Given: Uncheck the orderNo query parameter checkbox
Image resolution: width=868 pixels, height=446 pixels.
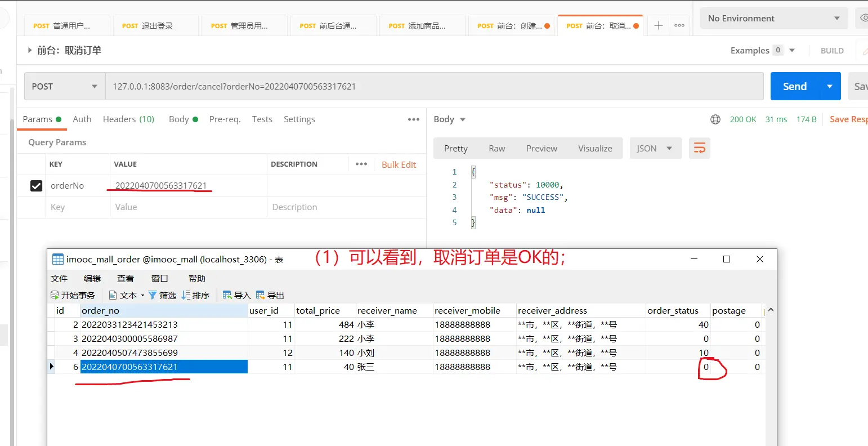Looking at the screenshot, I should (x=36, y=186).
